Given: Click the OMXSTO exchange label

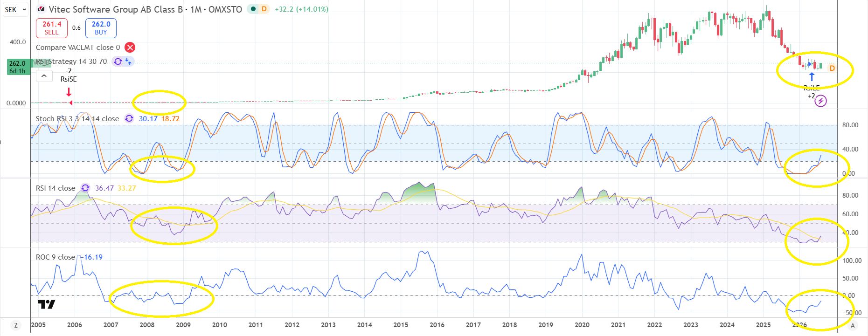Looking at the screenshot, I should 225,9.
